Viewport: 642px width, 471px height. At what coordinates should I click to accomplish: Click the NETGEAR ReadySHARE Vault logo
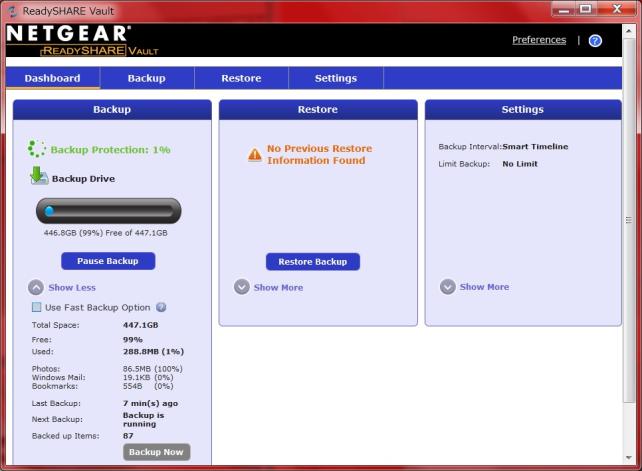click(82, 41)
